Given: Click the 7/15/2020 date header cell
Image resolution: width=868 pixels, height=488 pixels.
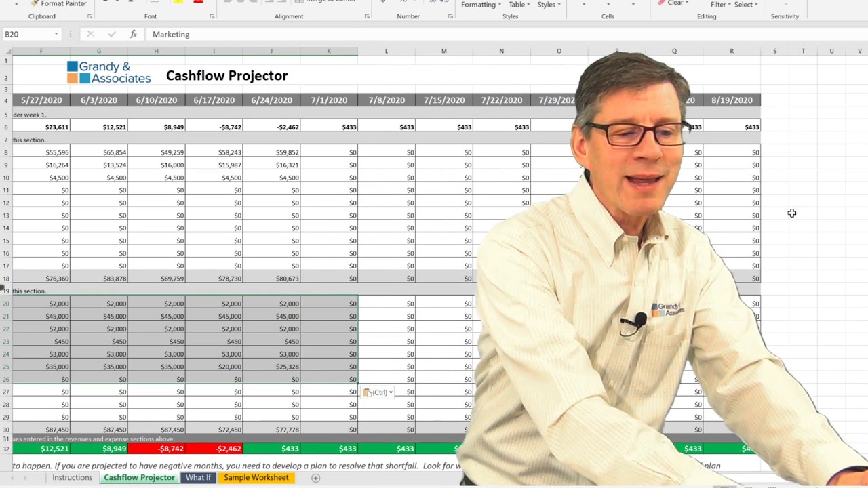Looking at the screenshot, I should click(x=444, y=100).
